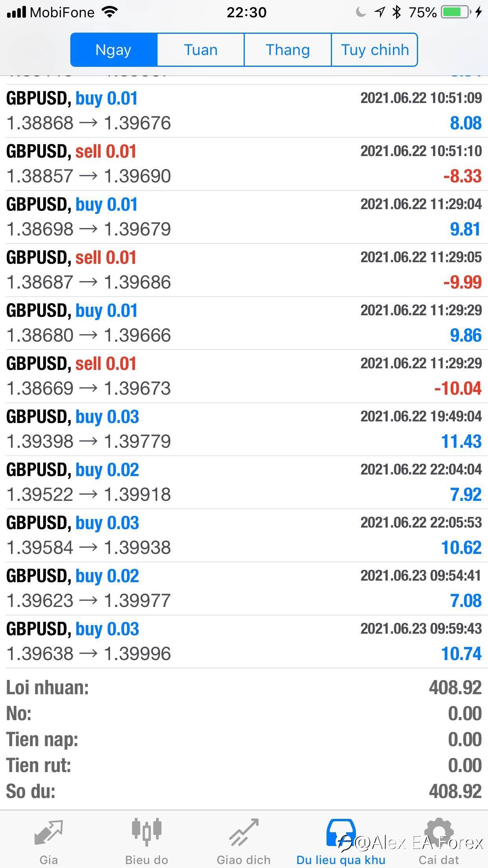Screen dimensions: 488x868
Task: Tap the 22:30 clock in status bar
Action: click(246, 13)
